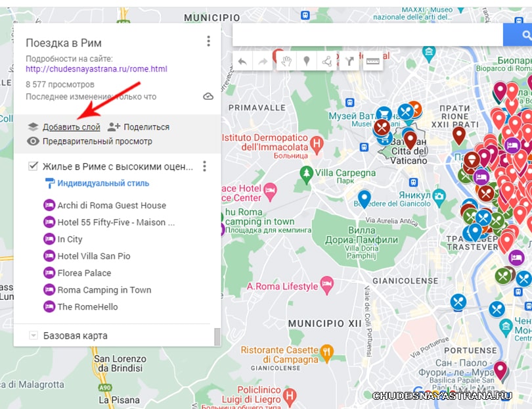Click Предварительный просмотр
The image size is (532, 409).
click(x=97, y=141)
